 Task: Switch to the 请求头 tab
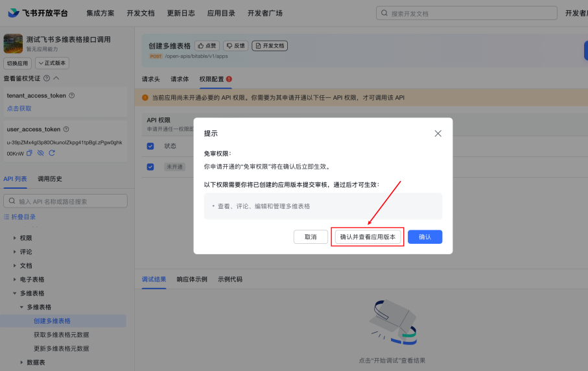pos(151,79)
